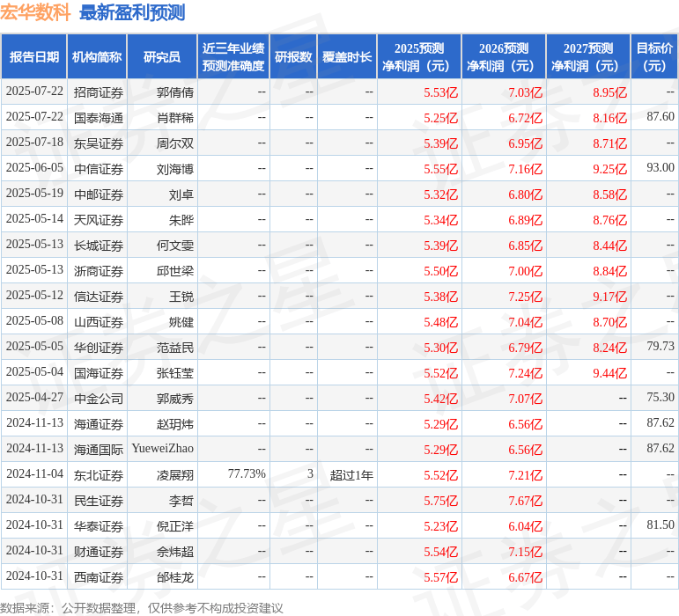Click the 研报数 column header
This screenshot has height=616, width=679.
[293, 57]
